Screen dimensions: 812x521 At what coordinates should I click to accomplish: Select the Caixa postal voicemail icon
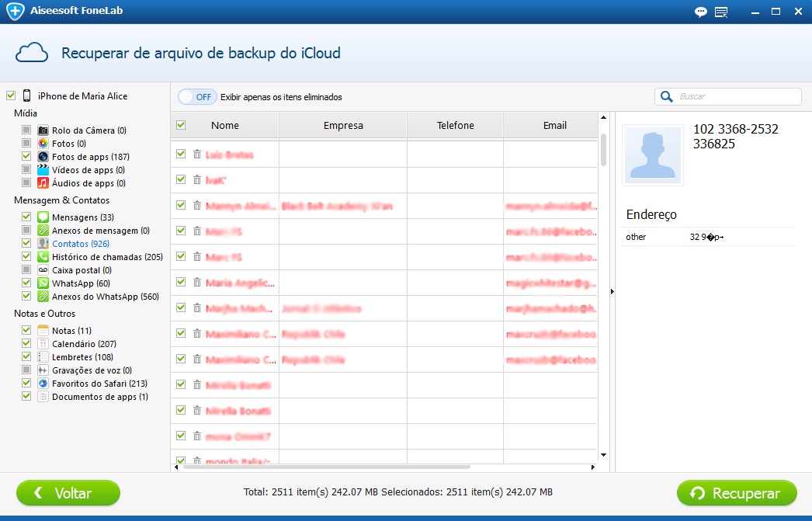[43, 270]
